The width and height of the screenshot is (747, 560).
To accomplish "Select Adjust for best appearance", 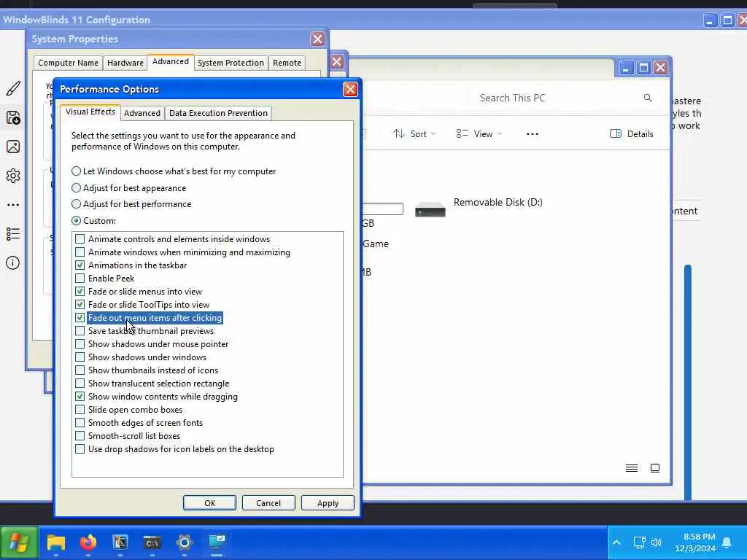I will 76,188.
